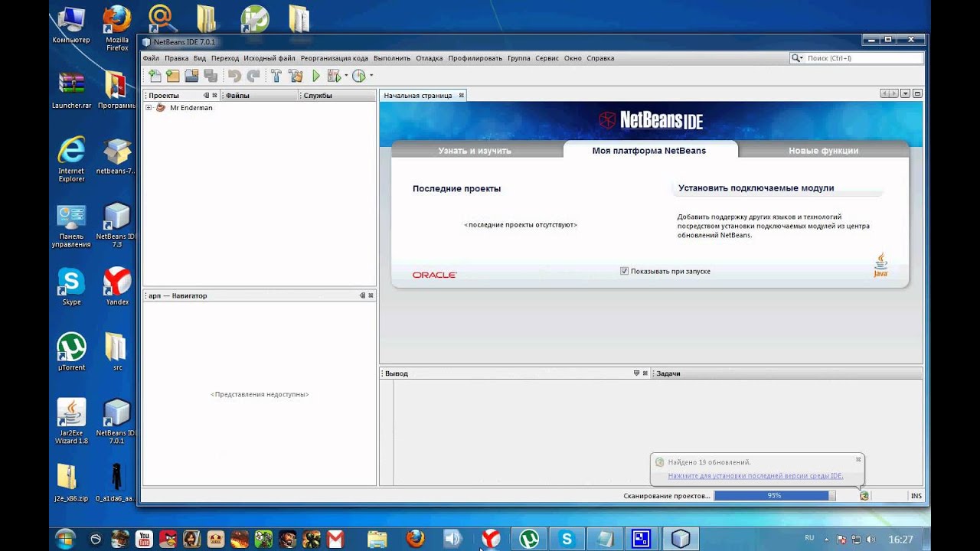
Task: Open dropdown arrow next to Profile icon
Action: click(x=371, y=76)
